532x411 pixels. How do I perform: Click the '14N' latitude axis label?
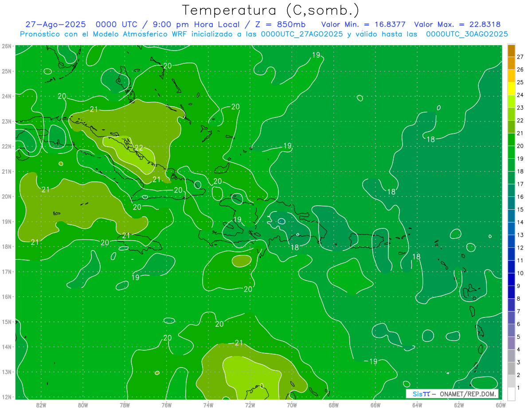6,347
